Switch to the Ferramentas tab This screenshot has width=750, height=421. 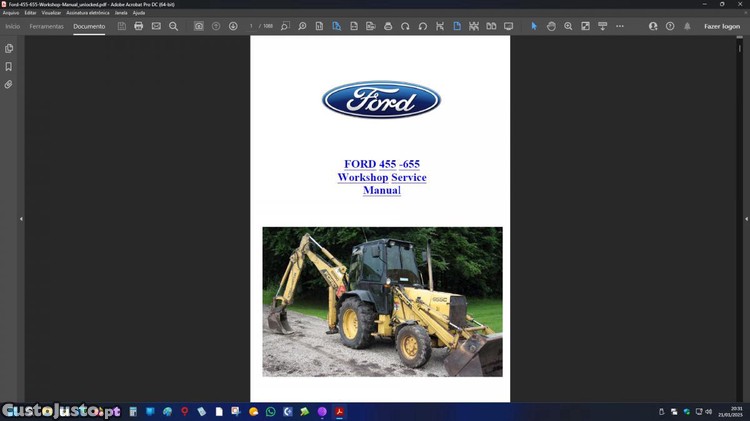click(x=47, y=26)
